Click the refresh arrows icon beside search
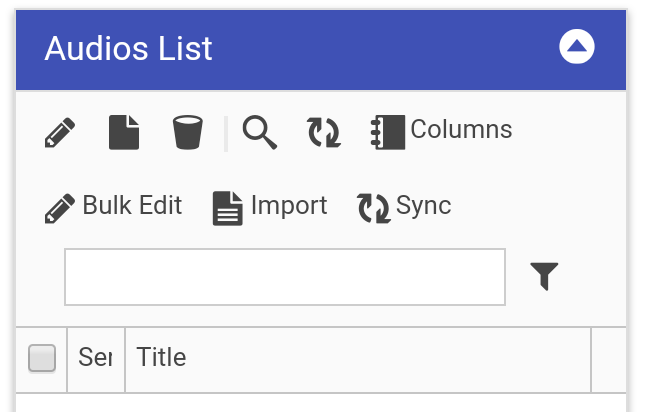Screen dimensions: 648x412 323,132
